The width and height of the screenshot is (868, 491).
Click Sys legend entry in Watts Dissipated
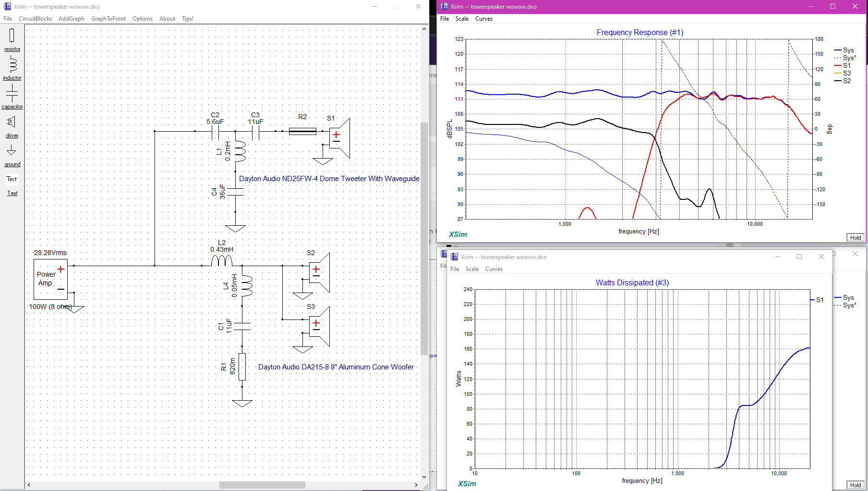tap(844, 297)
